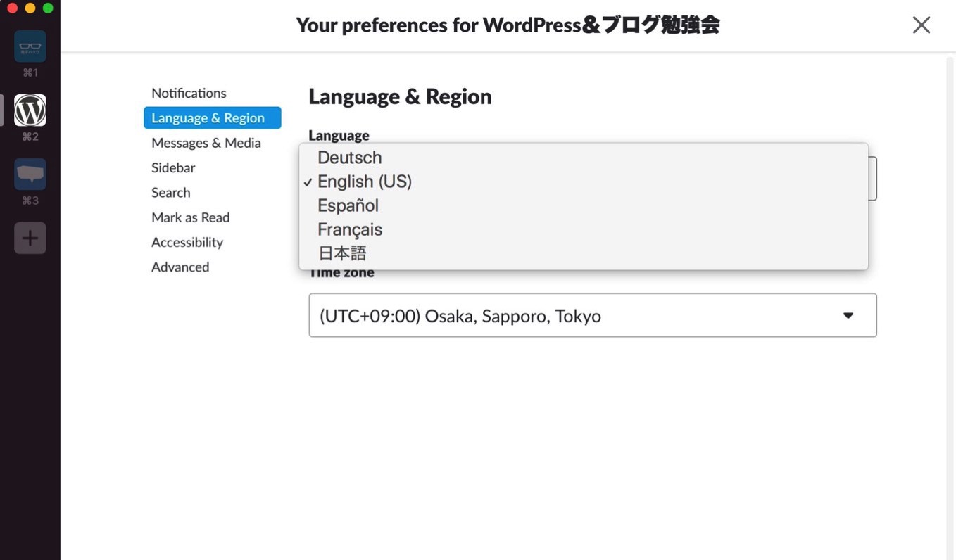
Task: Select the WordPress workspace icon
Action: (30, 110)
